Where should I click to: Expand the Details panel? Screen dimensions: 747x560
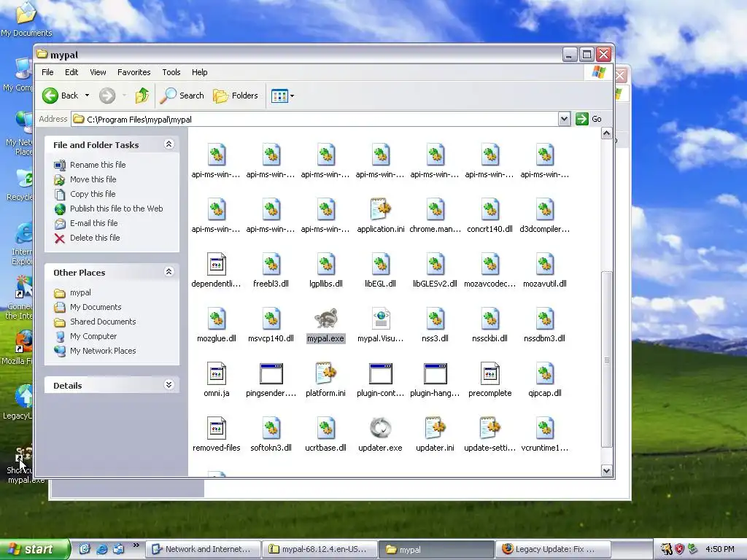coord(169,385)
